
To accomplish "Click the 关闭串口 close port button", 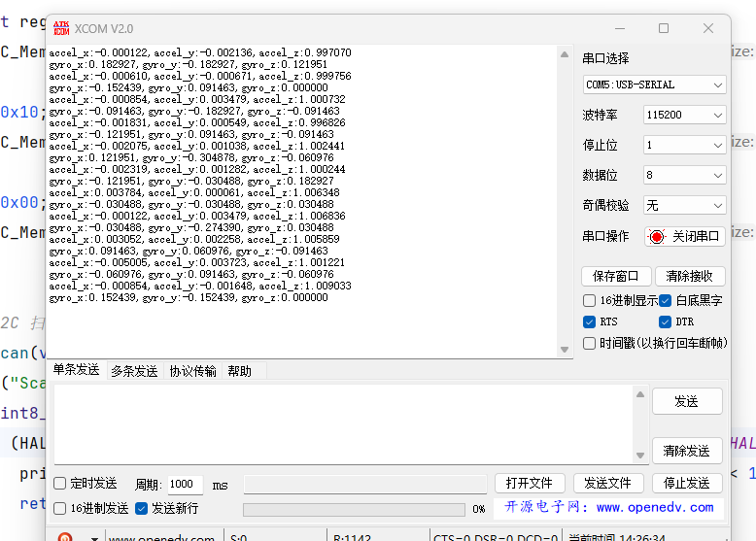I will click(685, 237).
